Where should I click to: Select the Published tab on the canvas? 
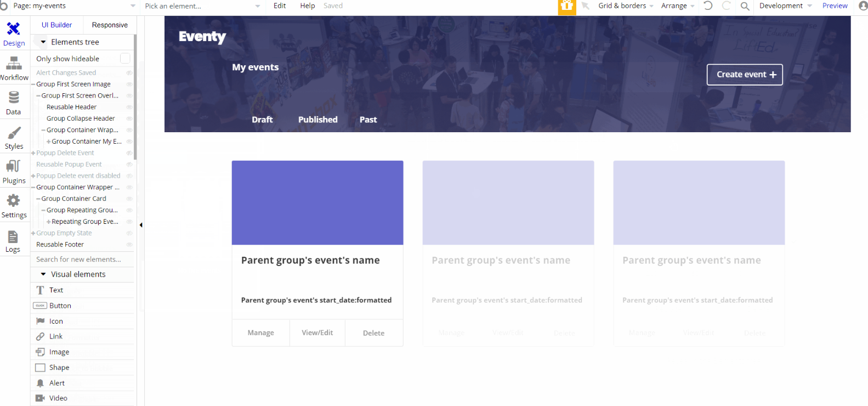pyautogui.click(x=318, y=120)
